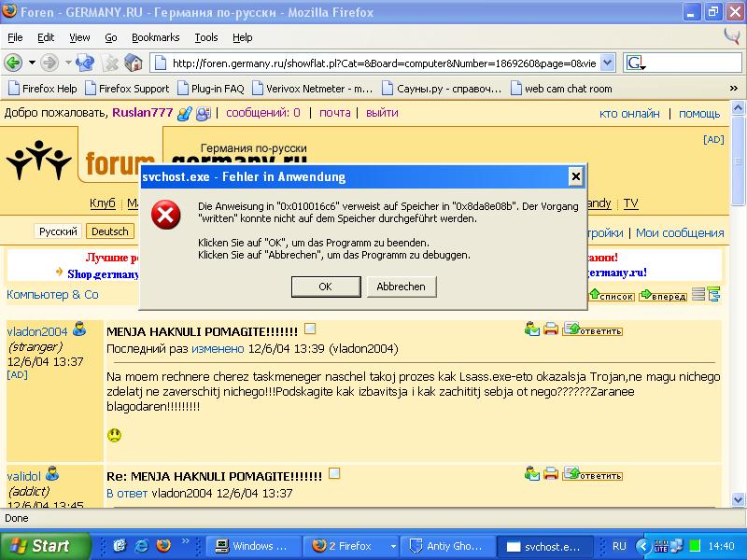Open the Plug-in FAQ bookmark
This screenshot has height=560, width=747.
pos(211,89)
